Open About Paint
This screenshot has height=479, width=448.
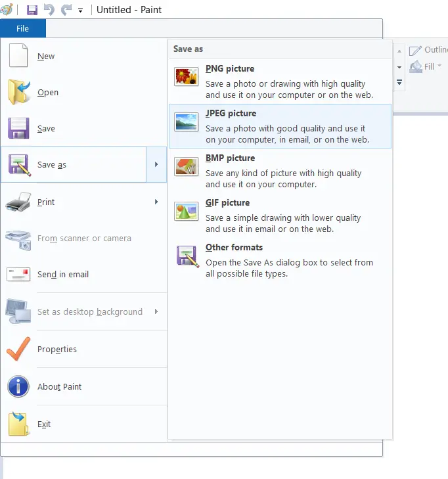[x=83, y=387]
